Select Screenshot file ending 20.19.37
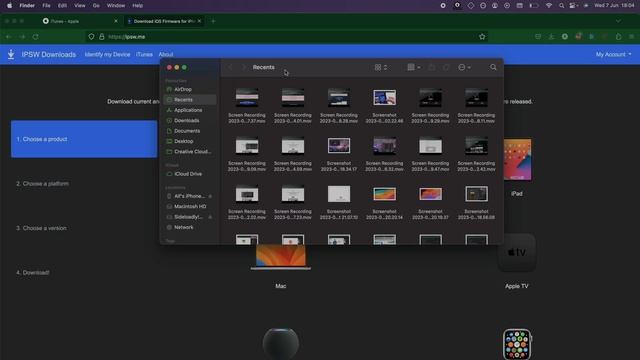The image size is (640, 360). click(x=430, y=203)
